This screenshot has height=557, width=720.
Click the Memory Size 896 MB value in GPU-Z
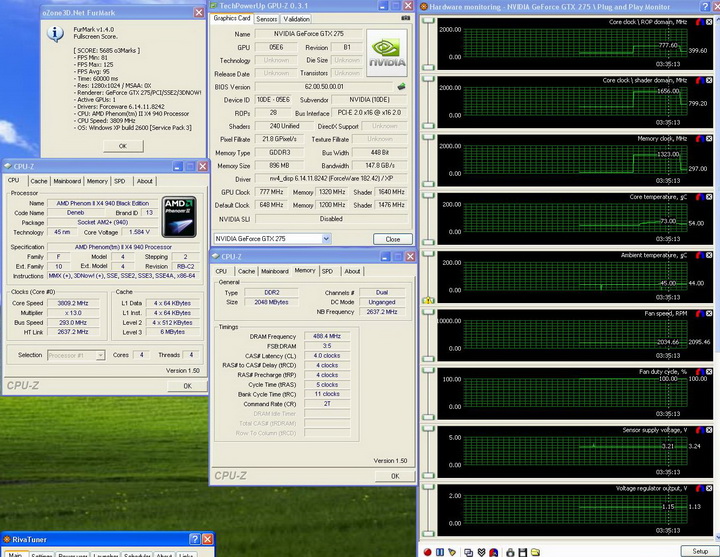(280, 165)
